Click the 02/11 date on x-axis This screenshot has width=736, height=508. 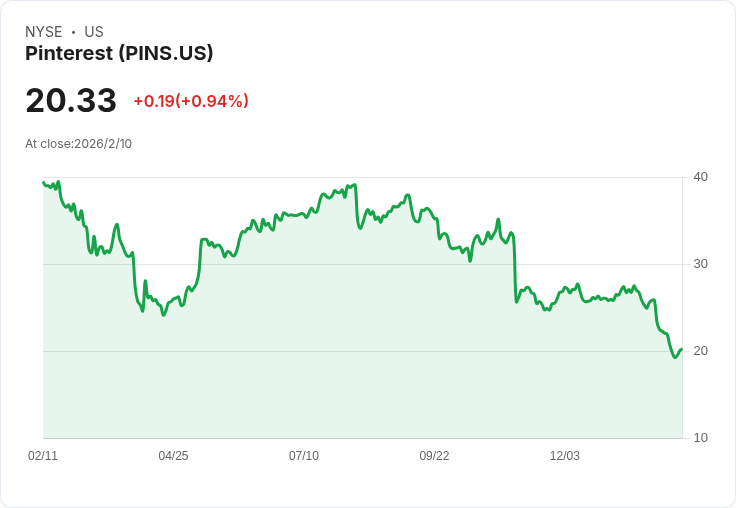(x=43, y=456)
